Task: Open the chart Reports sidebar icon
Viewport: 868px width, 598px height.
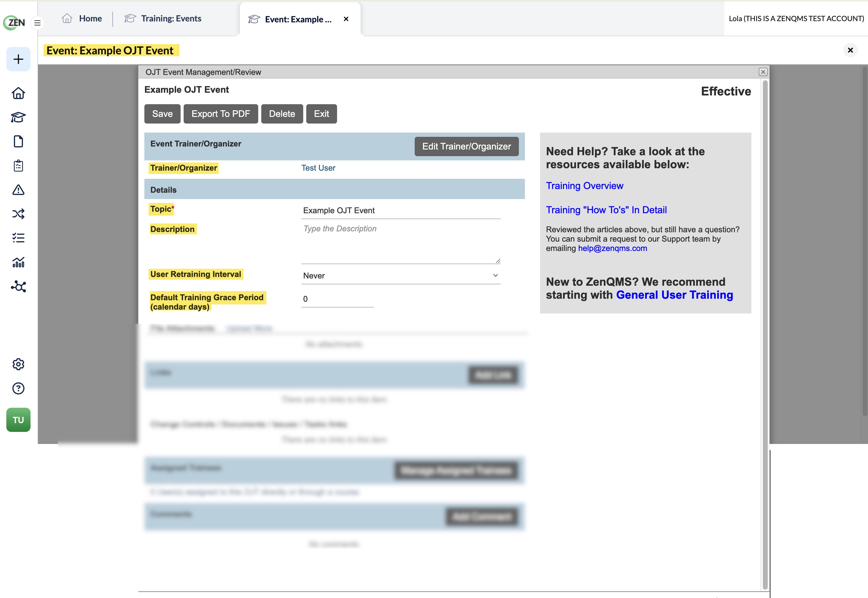Action: tap(18, 262)
